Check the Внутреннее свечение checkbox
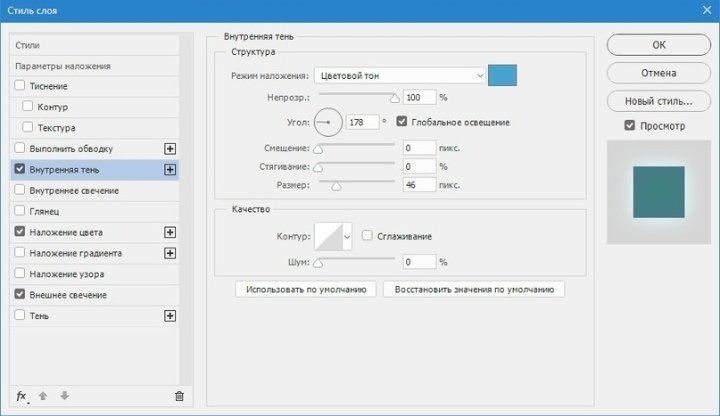Screen dimensions: 720x416 [20, 190]
